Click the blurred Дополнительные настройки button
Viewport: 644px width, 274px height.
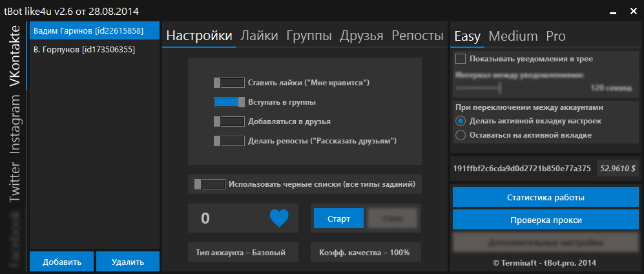[546, 242]
